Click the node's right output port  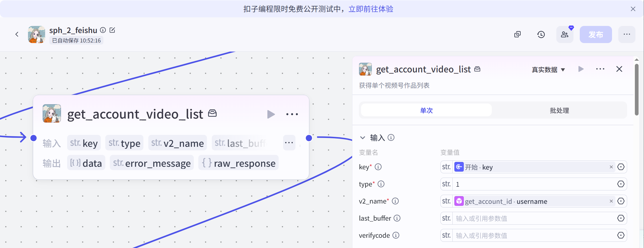309,138
